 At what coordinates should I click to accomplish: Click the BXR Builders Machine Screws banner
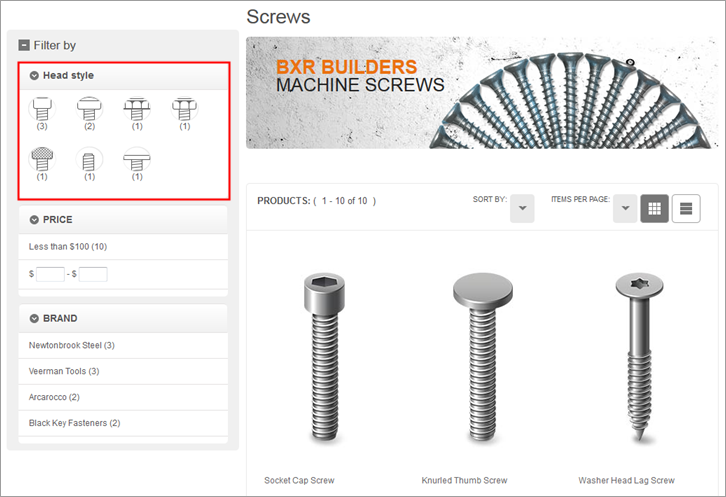click(482, 93)
